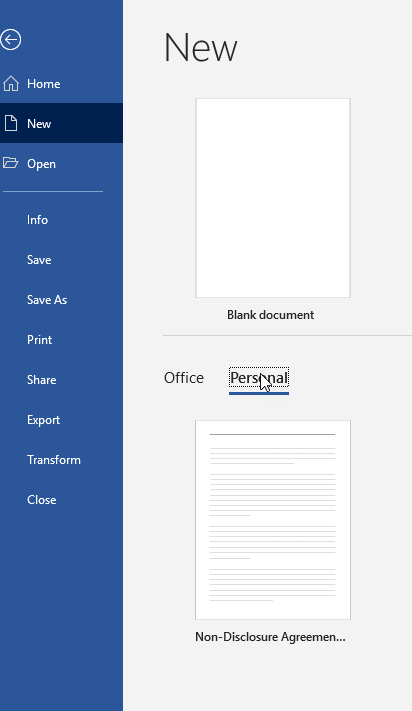
Task: Select New in the backstage sidebar
Action: [x=61, y=123]
